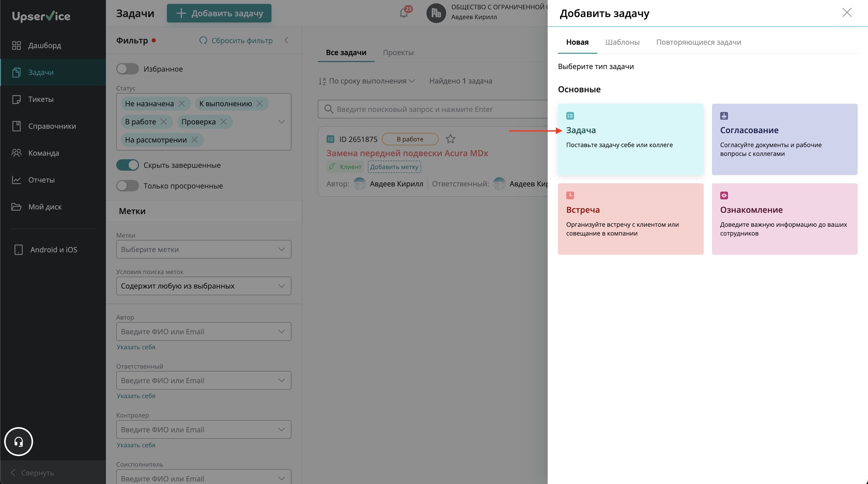This screenshot has height=484, width=868.
Task: Remove the Проверка status filter chip
Action: click(x=223, y=122)
